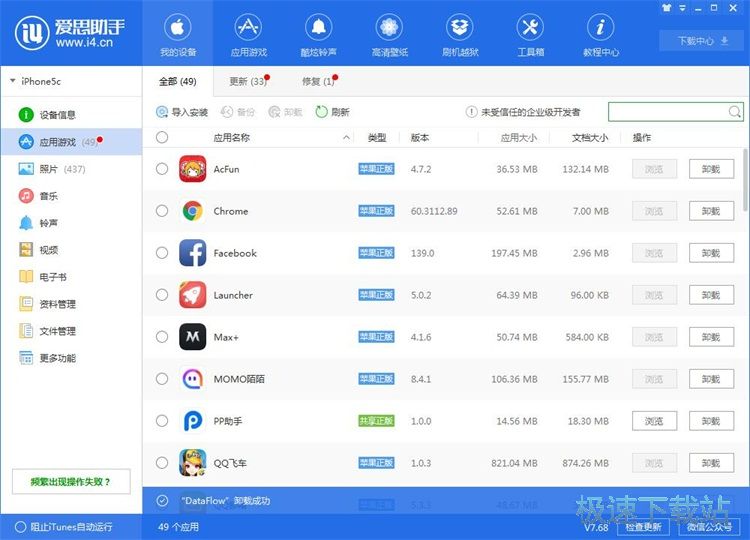Open the 酷炫铃声 bell toolbar icon

(319, 28)
